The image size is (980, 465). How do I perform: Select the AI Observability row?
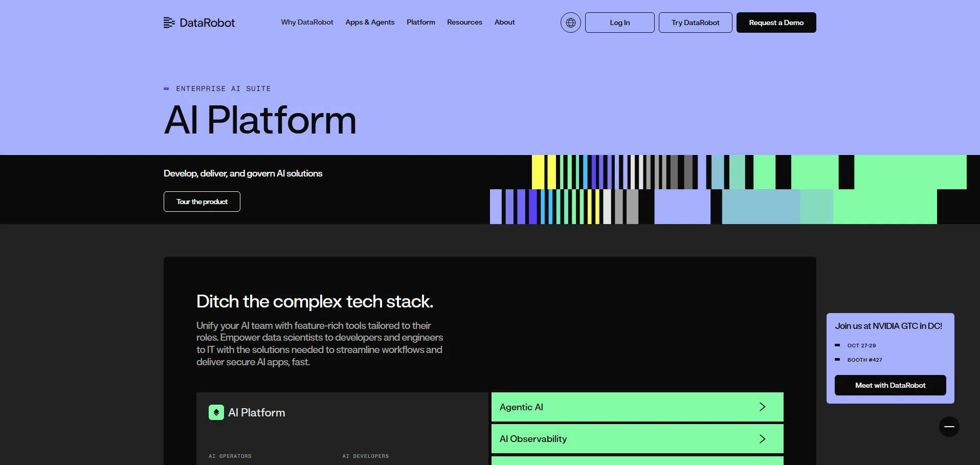[x=614, y=439]
